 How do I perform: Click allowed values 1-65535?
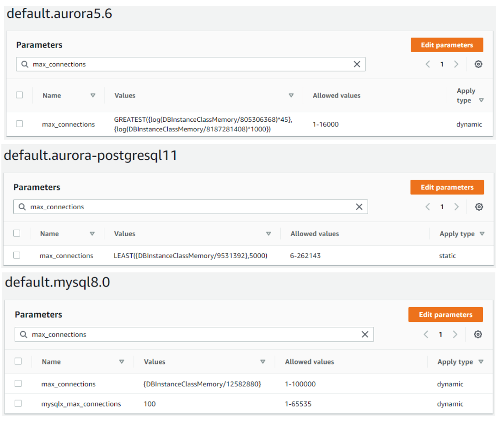click(x=298, y=404)
